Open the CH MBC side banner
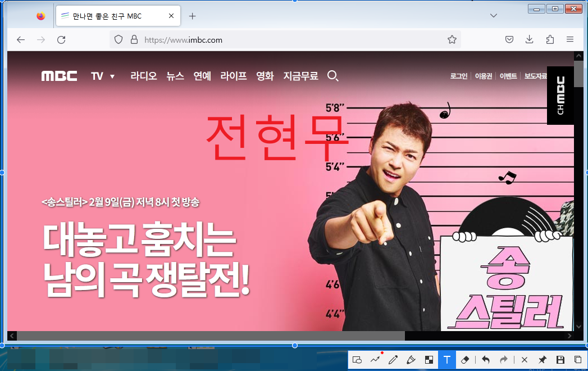The height and width of the screenshot is (371, 588). click(x=560, y=96)
